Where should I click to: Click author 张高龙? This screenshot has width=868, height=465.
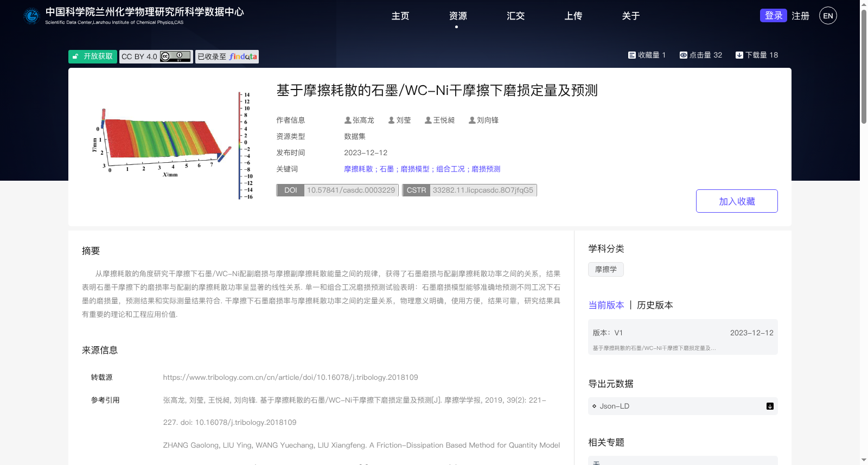363,120
